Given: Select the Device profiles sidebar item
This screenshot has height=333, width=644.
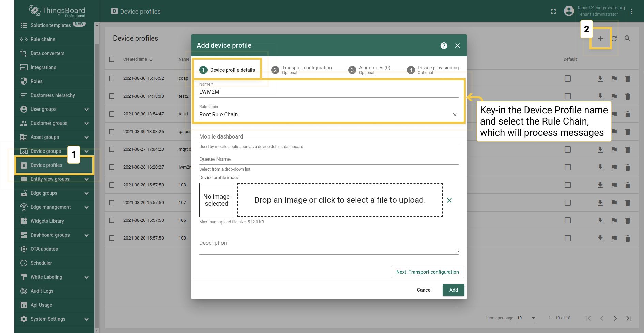Looking at the screenshot, I should point(55,165).
